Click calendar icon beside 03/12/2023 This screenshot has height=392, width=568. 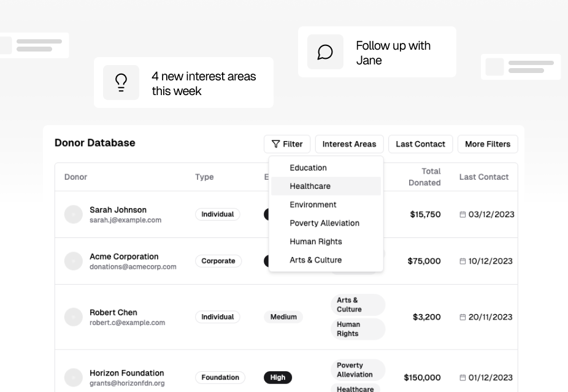click(462, 215)
